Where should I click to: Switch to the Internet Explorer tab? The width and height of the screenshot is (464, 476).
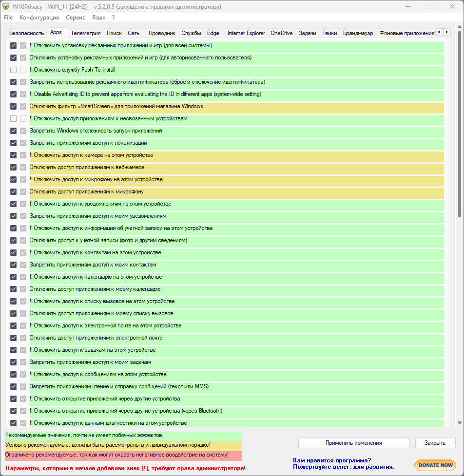coord(246,33)
